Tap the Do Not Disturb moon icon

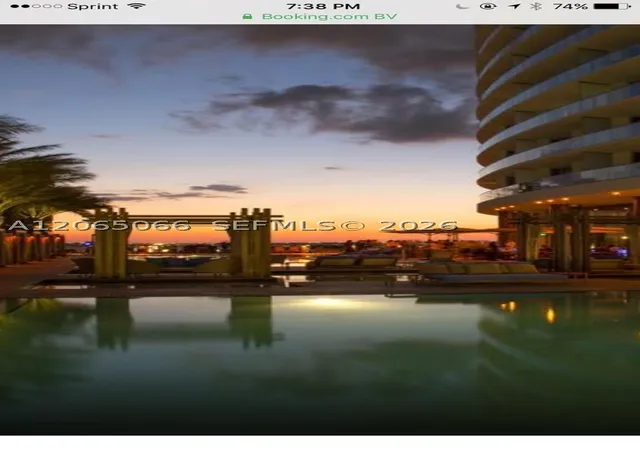coord(462,6)
